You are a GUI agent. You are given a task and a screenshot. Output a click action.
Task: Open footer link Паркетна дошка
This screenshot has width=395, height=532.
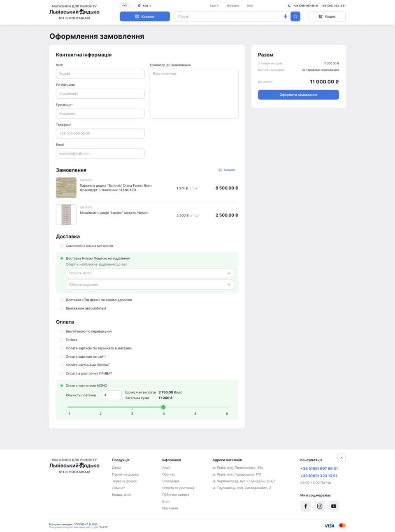point(125,474)
